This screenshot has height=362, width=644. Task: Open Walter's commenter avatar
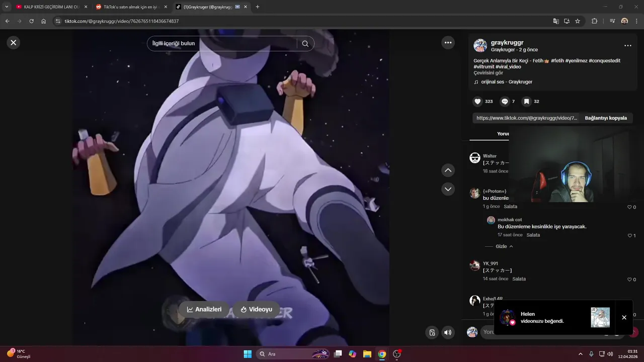[x=475, y=158]
